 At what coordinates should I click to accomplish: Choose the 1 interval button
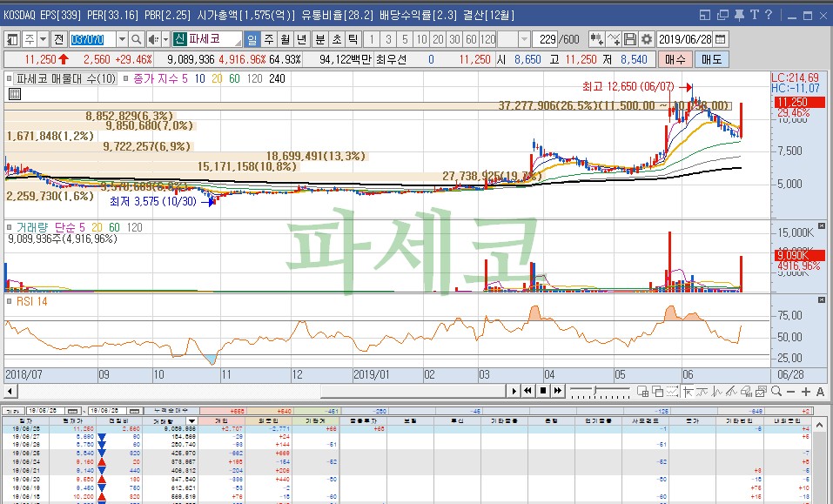(372, 39)
